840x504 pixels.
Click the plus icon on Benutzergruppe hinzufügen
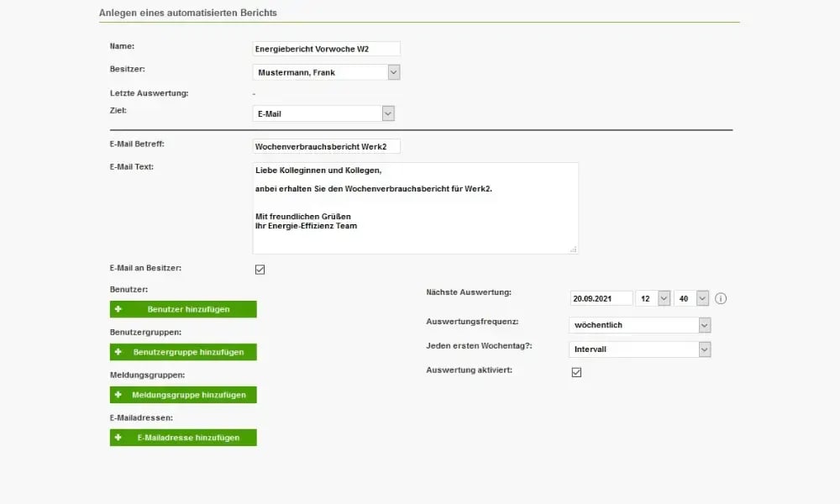click(x=119, y=352)
